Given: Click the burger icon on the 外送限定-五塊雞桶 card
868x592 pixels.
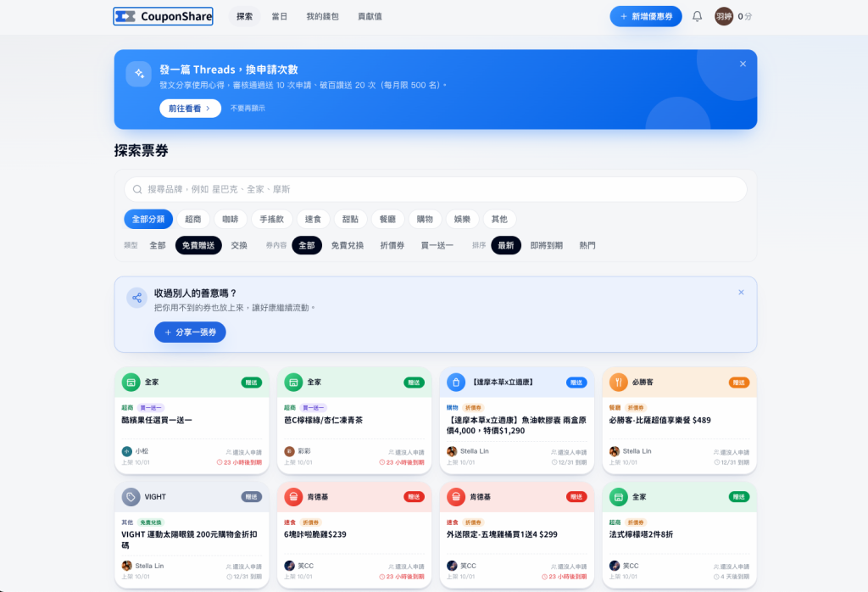Looking at the screenshot, I should coord(456,497).
